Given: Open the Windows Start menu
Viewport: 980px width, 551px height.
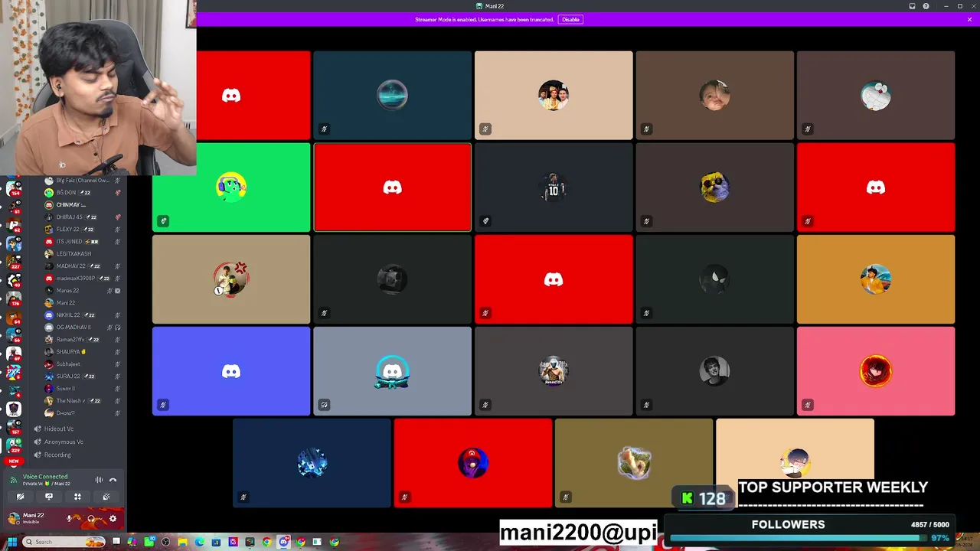Looking at the screenshot, I should (11, 542).
